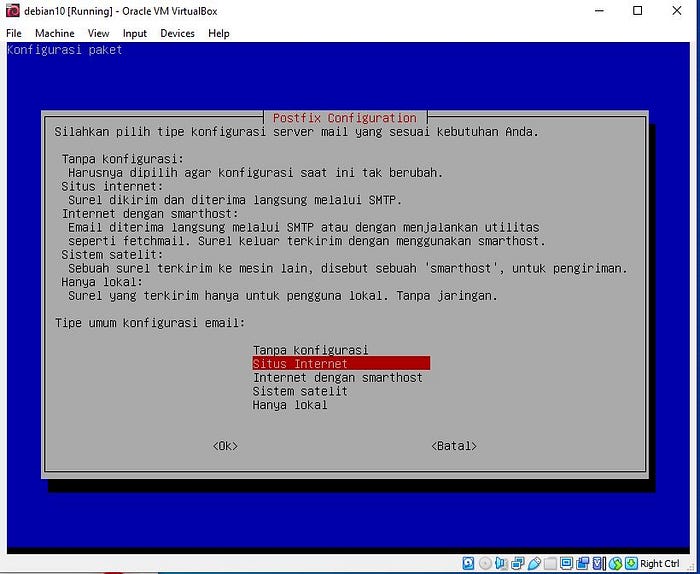Open the Machine menu
The height and width of the screenshot is (574, 700).
[x=54, y=33]
